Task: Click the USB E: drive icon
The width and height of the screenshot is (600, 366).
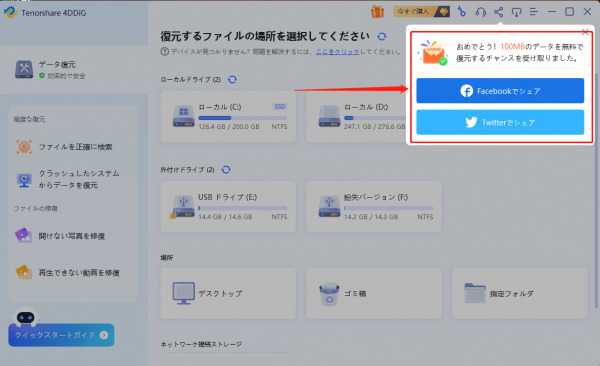Action: [x=183, y=207]
